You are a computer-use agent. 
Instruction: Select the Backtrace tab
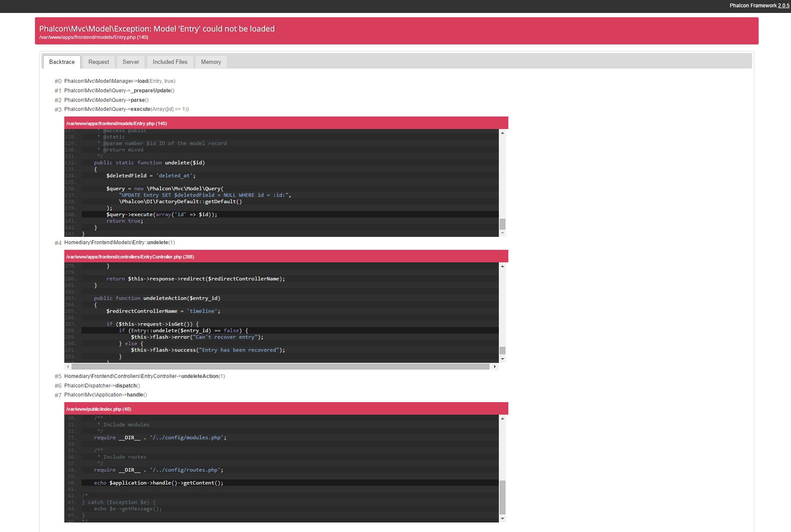click(61, 62)
